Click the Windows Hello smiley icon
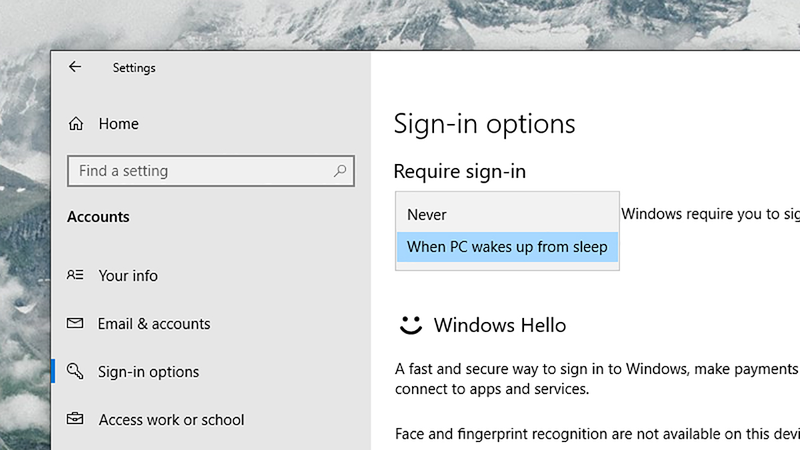Viewport: 800px width, 450px height. pyautogui.click(x=411, y=324)
